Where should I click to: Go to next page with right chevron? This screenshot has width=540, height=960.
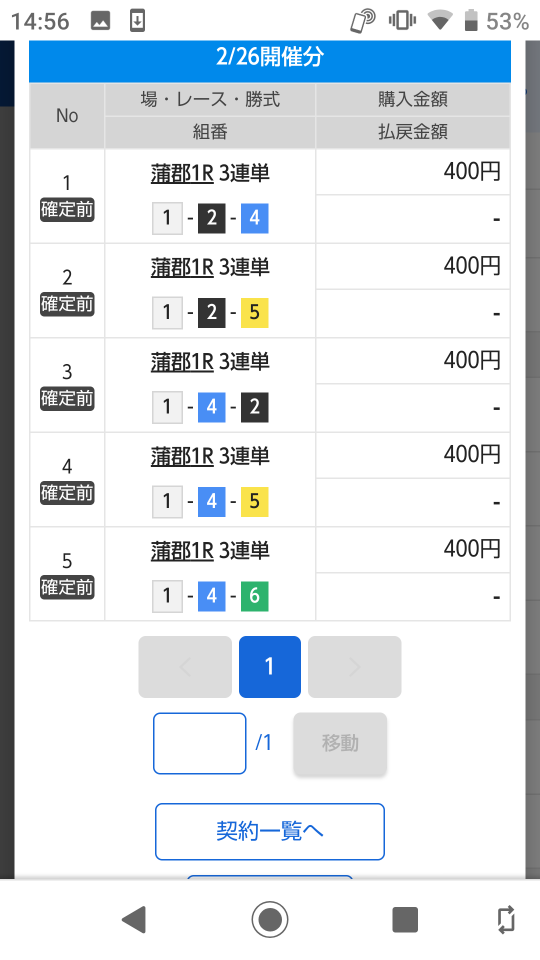354,667
